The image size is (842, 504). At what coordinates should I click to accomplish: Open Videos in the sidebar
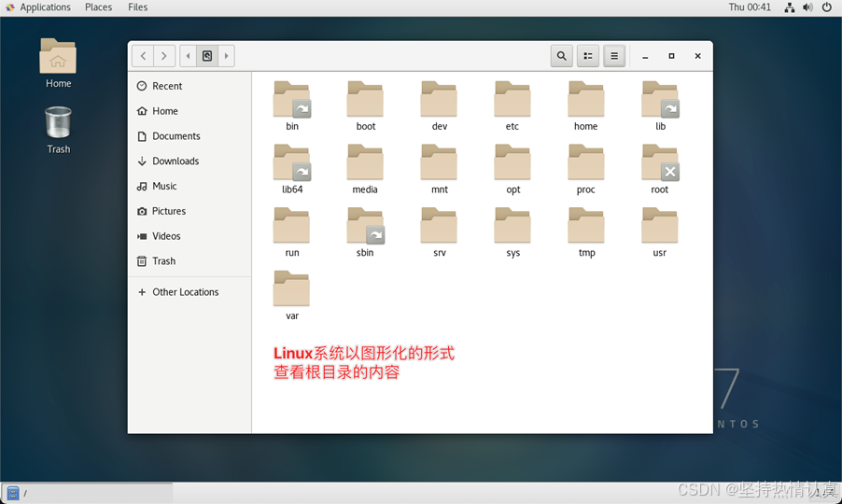pos(190,236)
